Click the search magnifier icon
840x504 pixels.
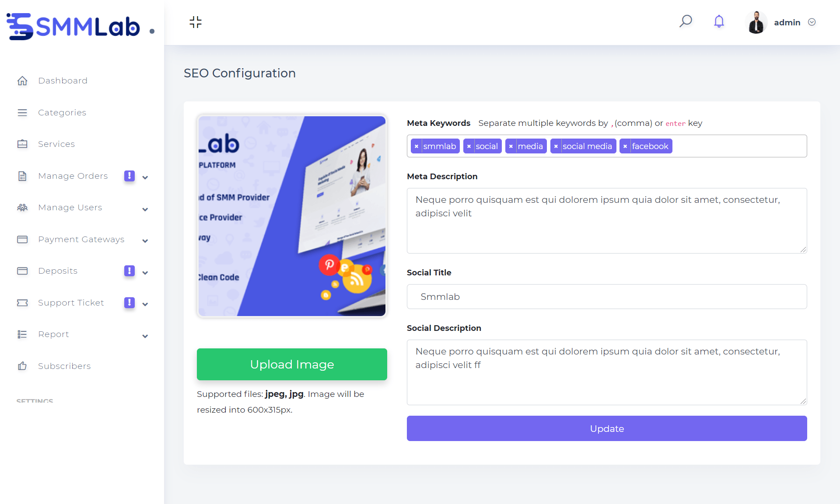[x=686, y=21]
